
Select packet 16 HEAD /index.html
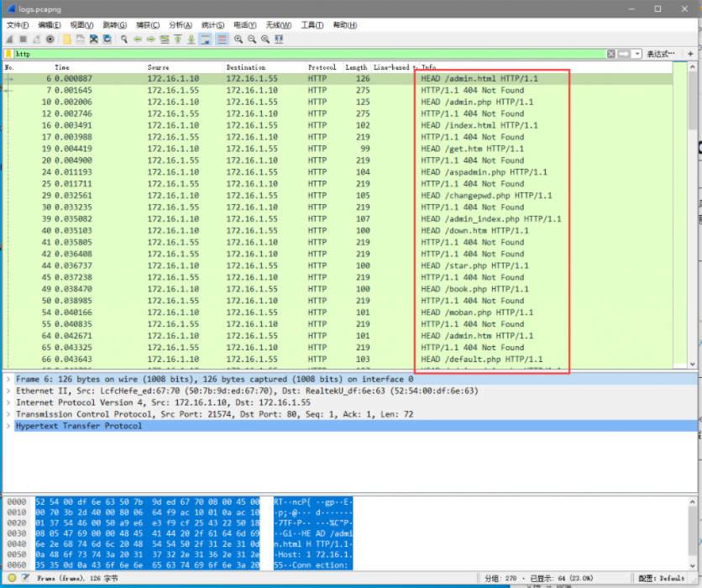click(x=338, y=125)
